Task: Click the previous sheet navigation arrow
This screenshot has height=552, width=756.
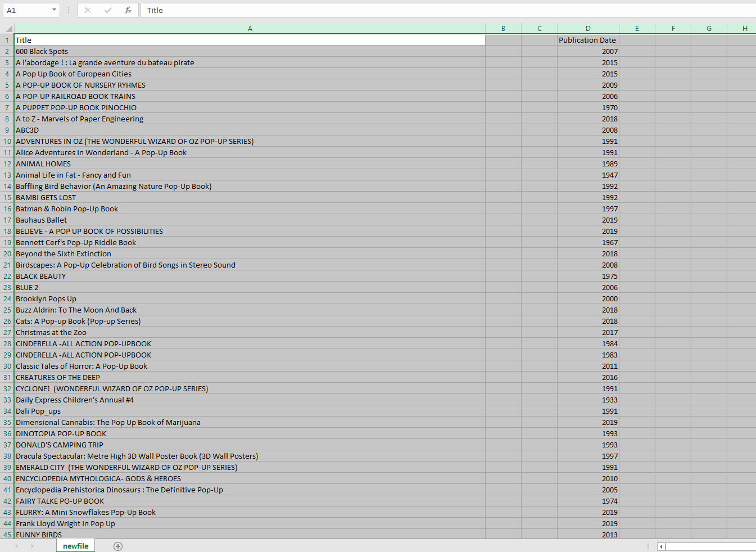Action: [x=17, y=546]
